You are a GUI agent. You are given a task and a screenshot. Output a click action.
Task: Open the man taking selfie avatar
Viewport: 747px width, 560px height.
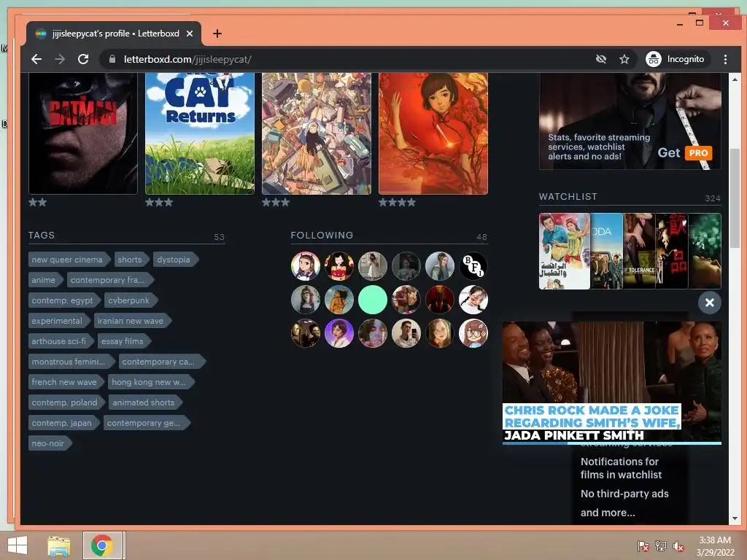406,332
